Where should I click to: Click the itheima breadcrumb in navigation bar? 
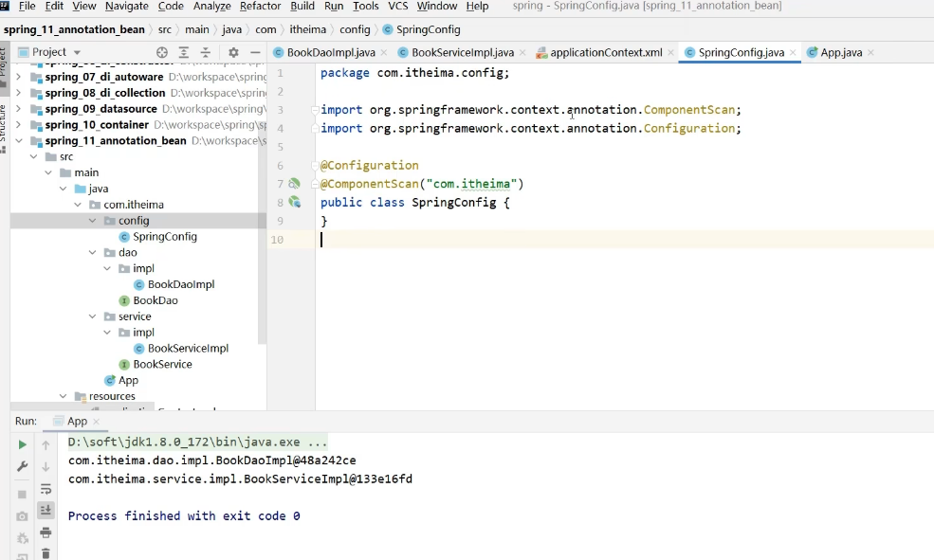click(308, 29)
